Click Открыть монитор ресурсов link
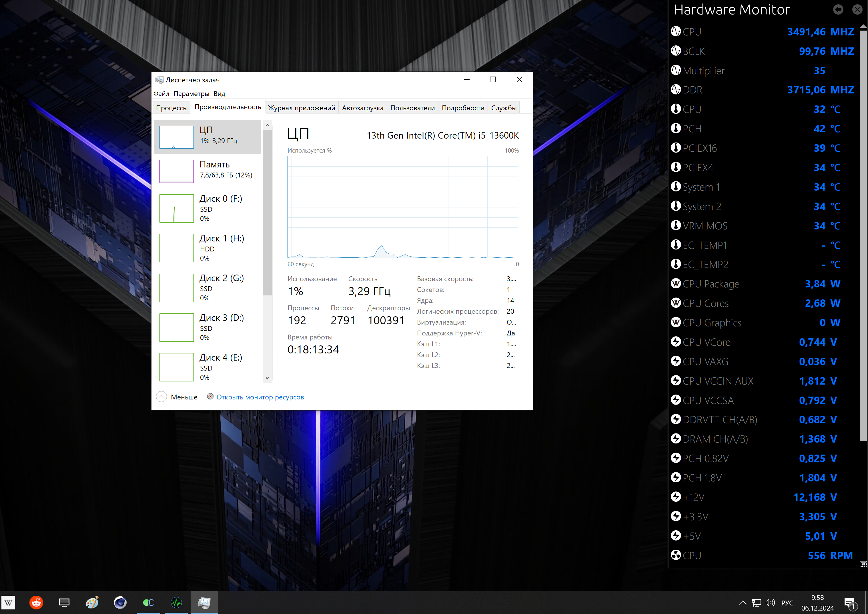 (x=260, y=397)
